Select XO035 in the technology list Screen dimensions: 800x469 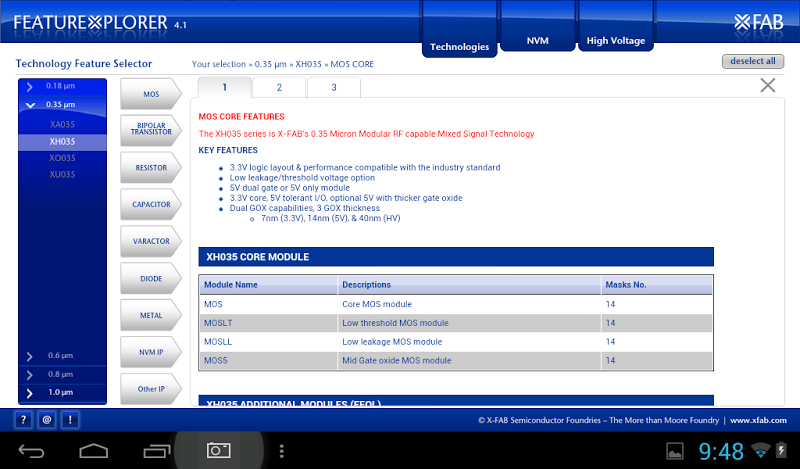point(62,158)
